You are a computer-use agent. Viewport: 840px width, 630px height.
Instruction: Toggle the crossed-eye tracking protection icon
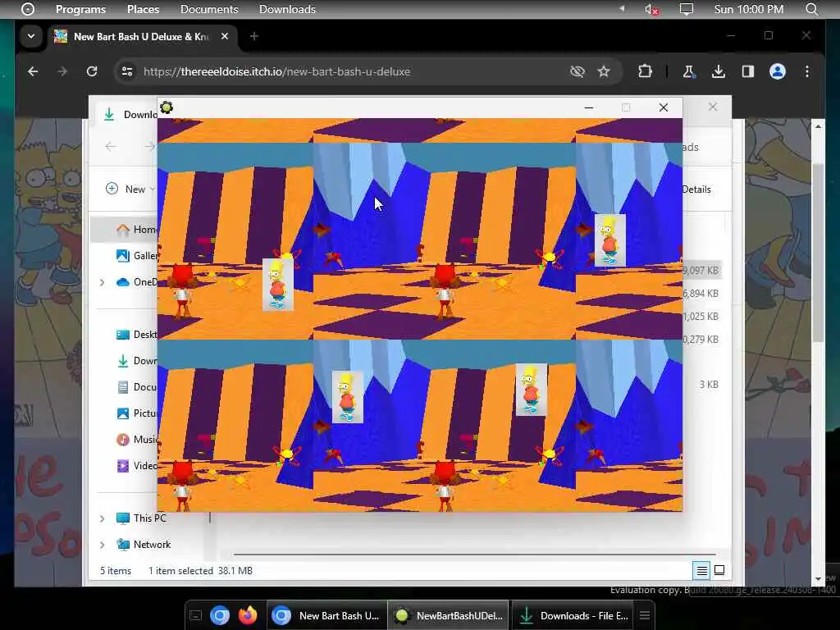[577, 71]
